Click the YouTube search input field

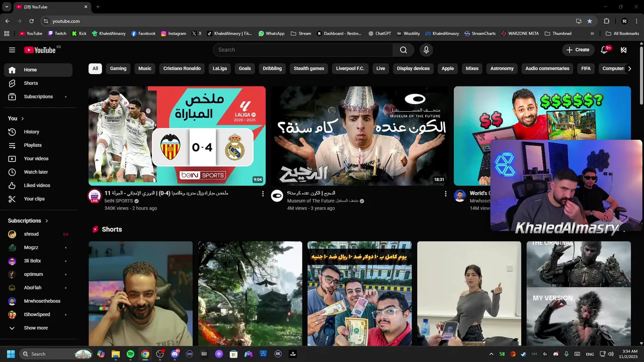coord(303,50)
